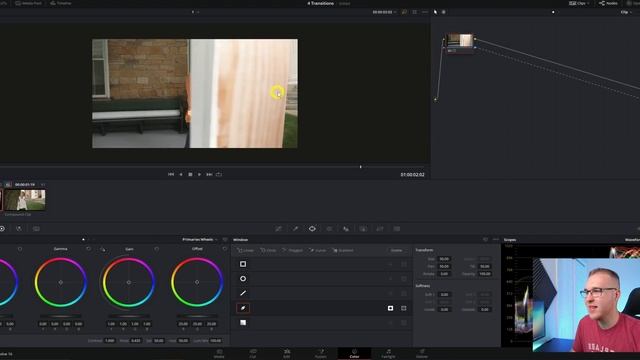Image resolution: width=640 pixels, height=360 pixels.
Task: Select the Circle window shape icon
Action: tap(243, 279)
